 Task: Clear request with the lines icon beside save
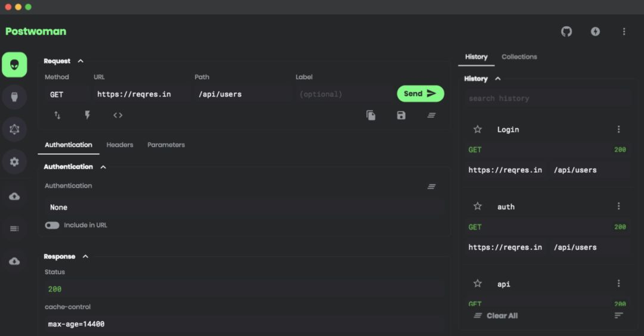pyautogui.click(x=431, y=116)
